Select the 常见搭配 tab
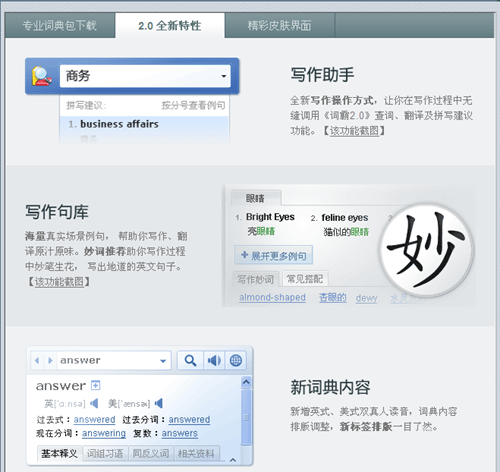The height and width of the screenshot is (472, 500). coord(305,279)
